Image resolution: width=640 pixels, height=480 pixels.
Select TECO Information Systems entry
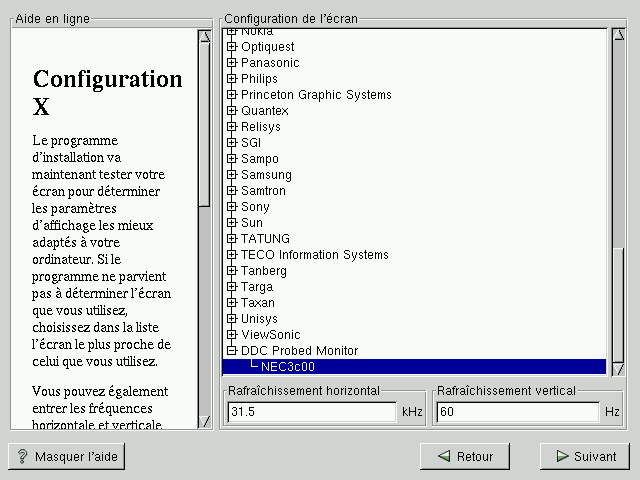pos(314,255)
